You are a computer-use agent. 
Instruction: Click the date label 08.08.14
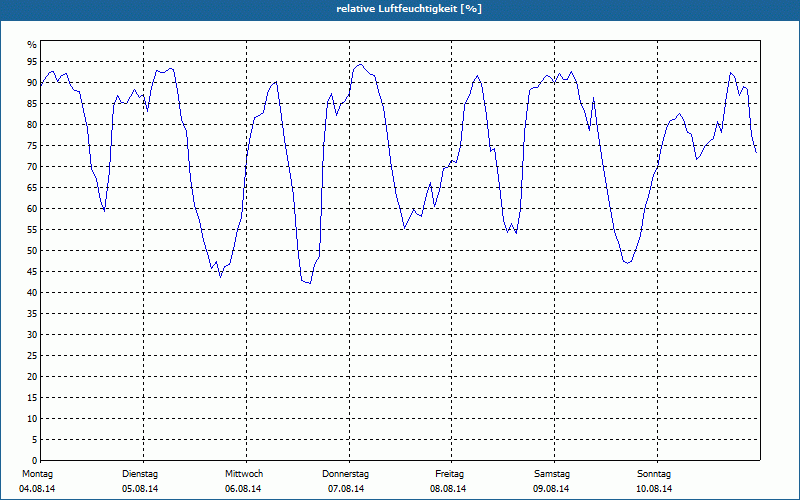tap(448, 489)
